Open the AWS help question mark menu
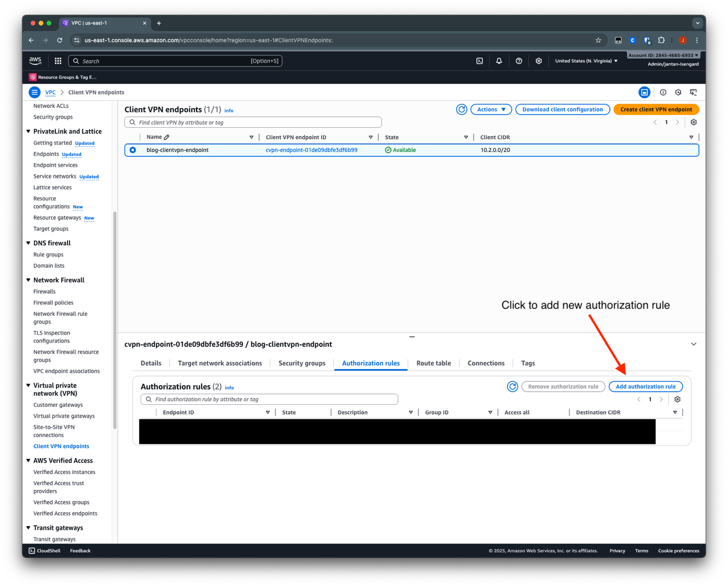The image size is (728, 587). tap(519, 61)
